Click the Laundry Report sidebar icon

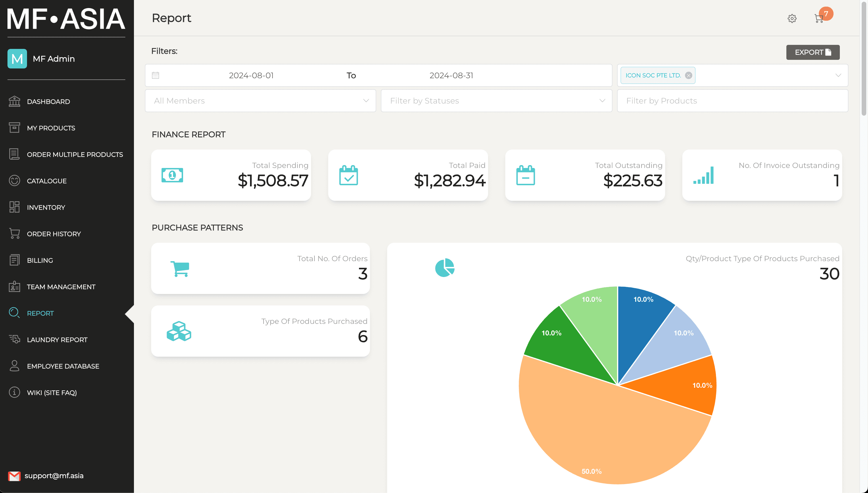coord(14,339)
